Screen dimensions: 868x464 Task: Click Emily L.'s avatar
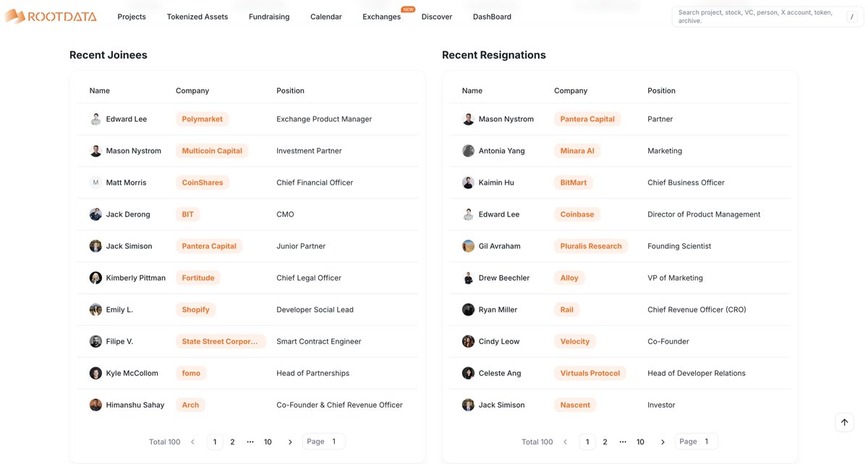tap(95, 310)
